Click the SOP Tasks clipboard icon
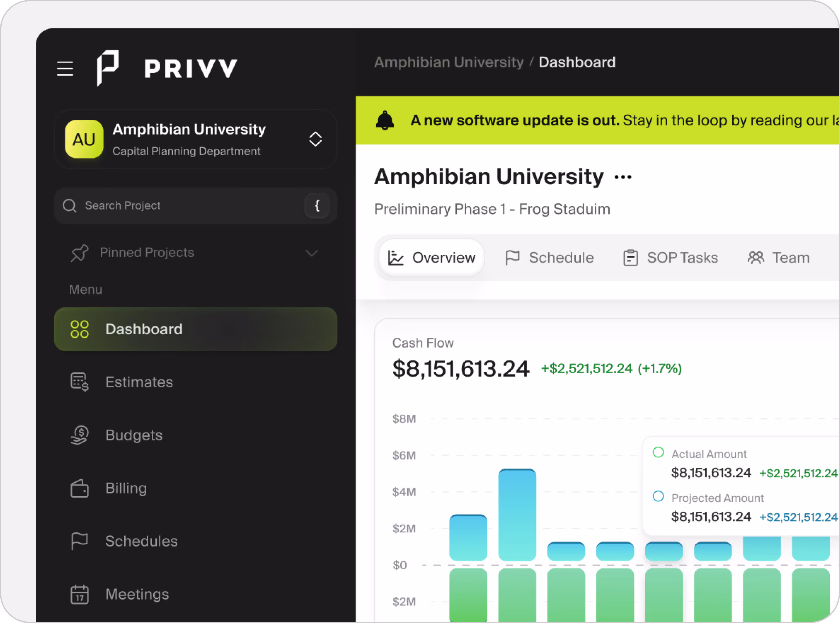840x623 pixels. [x=630, y=258]
